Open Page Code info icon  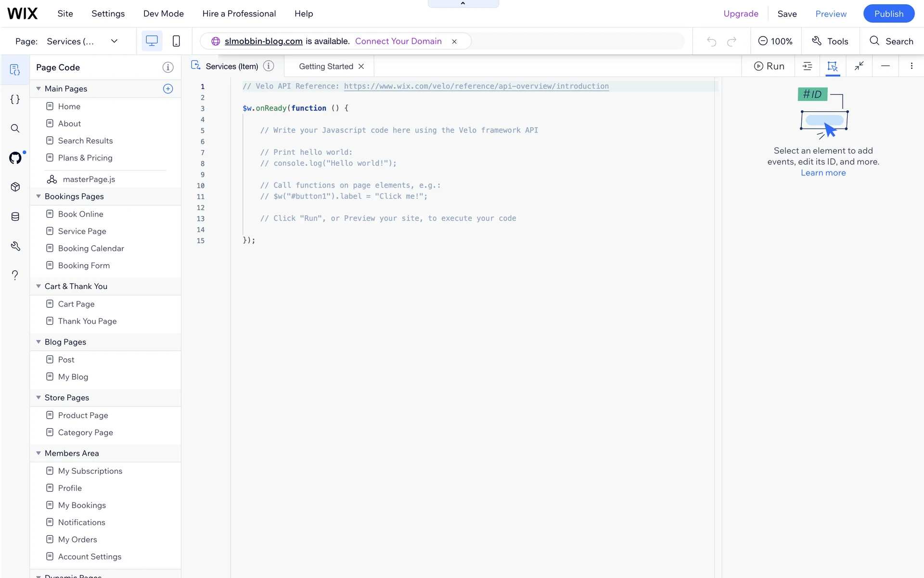[167, 67]
